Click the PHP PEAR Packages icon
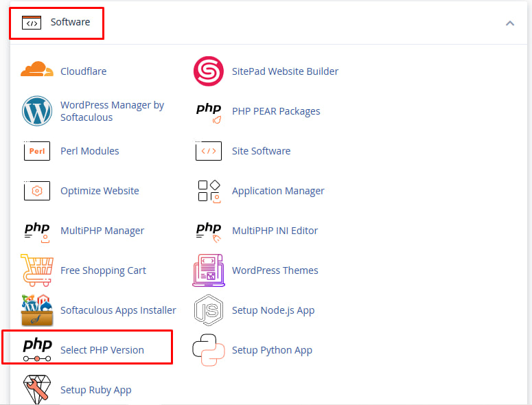This screenshot has height=405, width=532. (x=208, y=113)
